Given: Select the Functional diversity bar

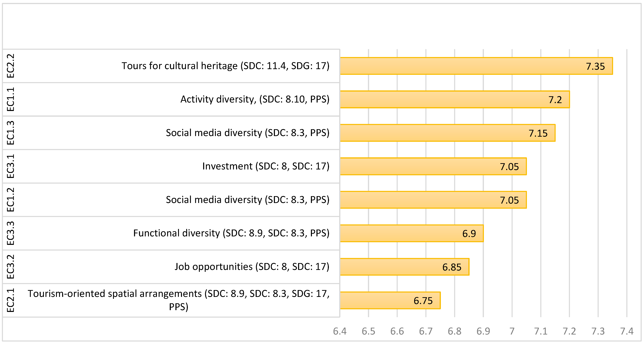Looking at the screenshot, I should (x=400, y=233).
